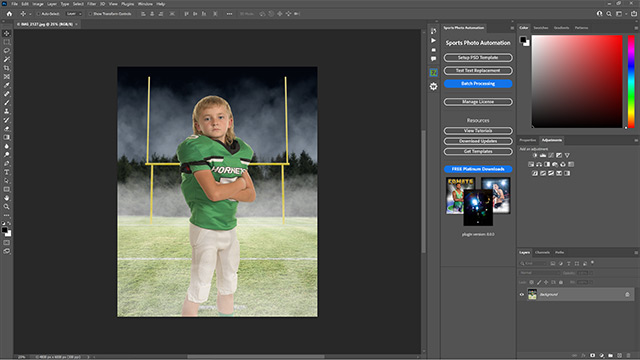Select the Hand tool
Screen dimensions: 640x360
(x=7, y=198)
